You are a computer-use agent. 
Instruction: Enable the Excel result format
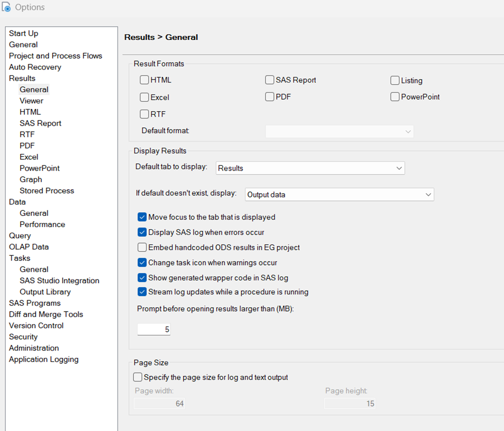click(145, 97)
